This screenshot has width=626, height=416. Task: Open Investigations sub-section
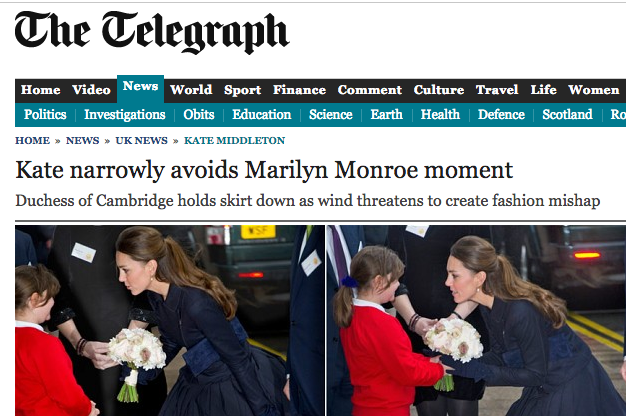pos(125,115)
